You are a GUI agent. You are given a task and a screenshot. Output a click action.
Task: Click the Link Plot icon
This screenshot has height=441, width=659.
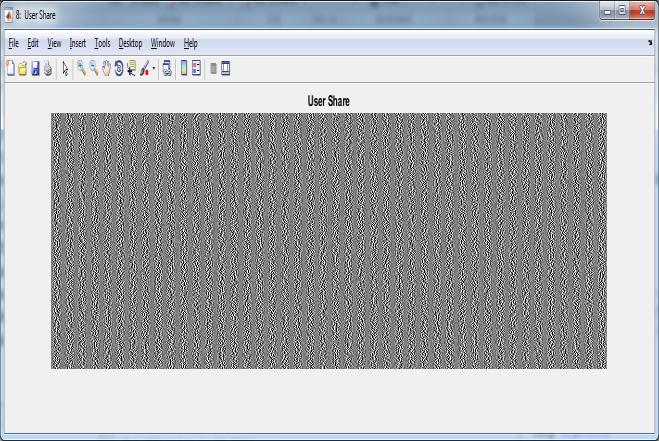coord(167,68)
